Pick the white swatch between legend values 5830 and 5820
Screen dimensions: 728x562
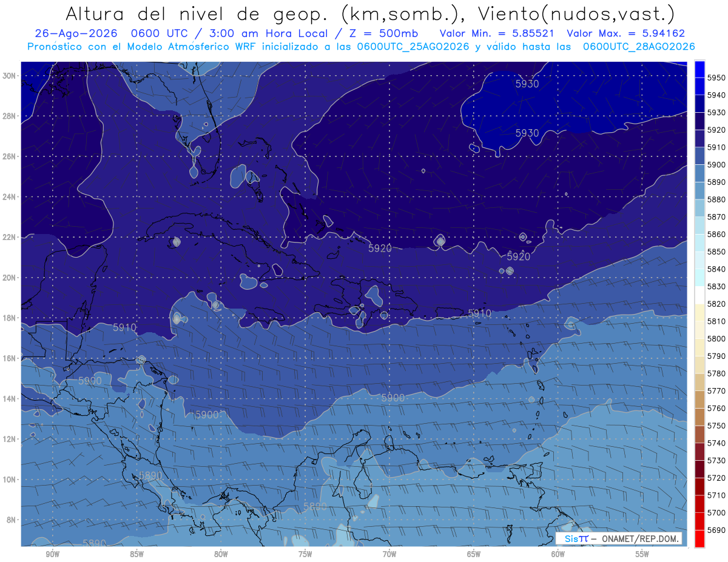(699, 295)
